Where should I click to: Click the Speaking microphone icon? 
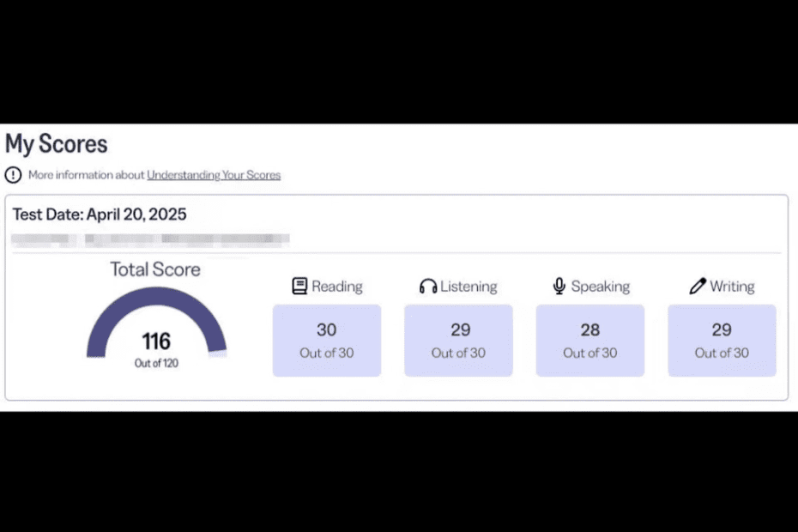tap(559, 286)
